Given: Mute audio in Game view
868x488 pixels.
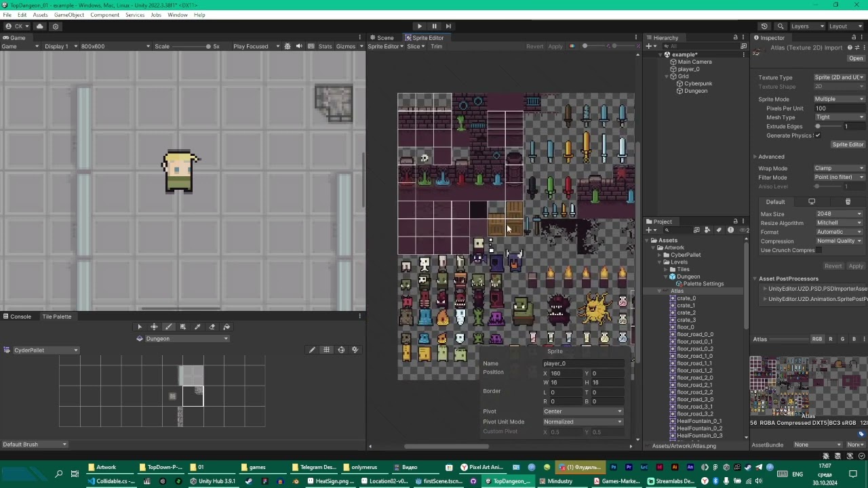Looking at the screenshot, I should 299,46.
